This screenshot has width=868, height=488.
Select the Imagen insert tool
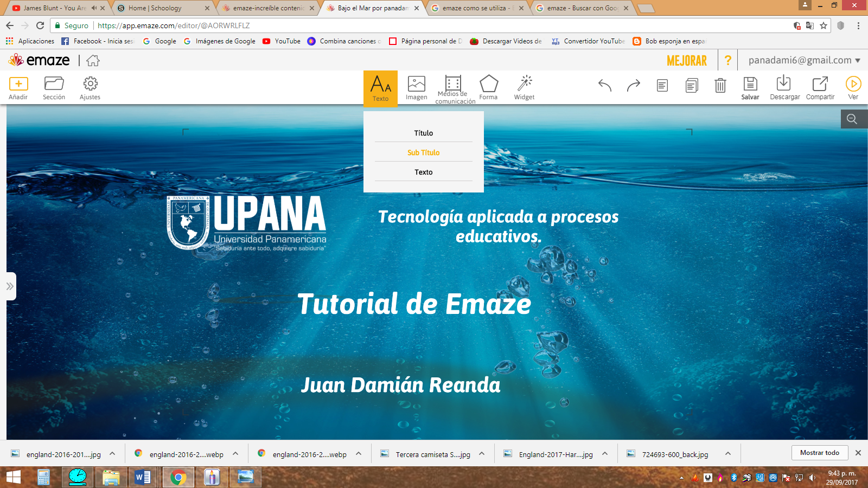[x=416, y=87]
